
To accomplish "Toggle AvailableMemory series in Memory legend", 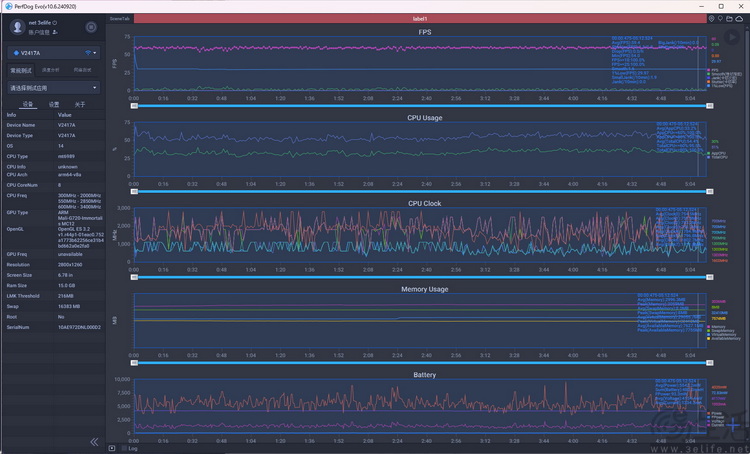I will click(x=724, y=338).
